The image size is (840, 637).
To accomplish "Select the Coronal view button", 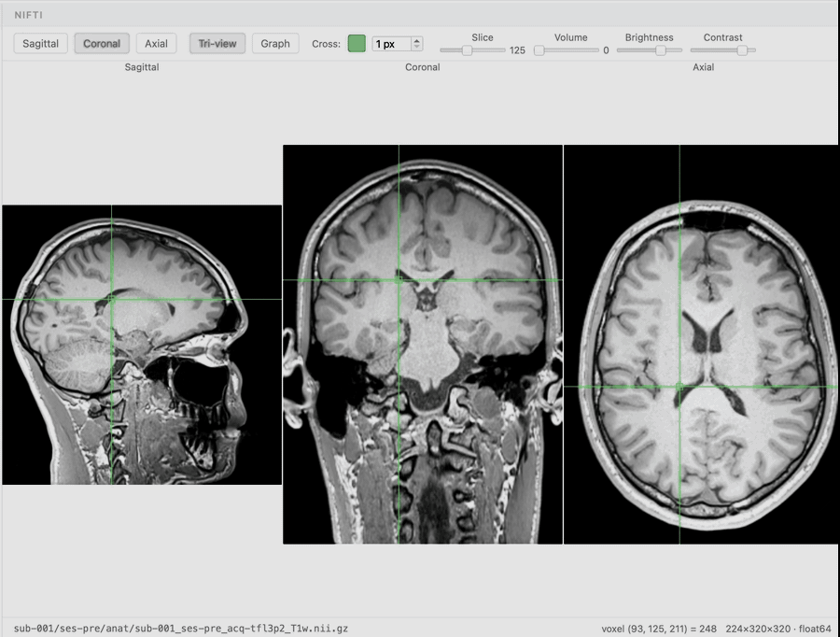I will (x=102, y=43).
